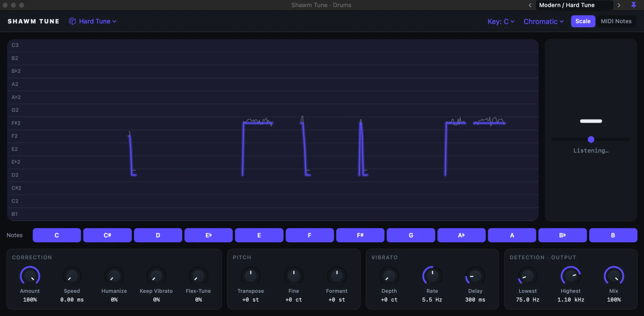Disable the A note button
This screenshot has height=316, width=644.
[x=512, y=235]
